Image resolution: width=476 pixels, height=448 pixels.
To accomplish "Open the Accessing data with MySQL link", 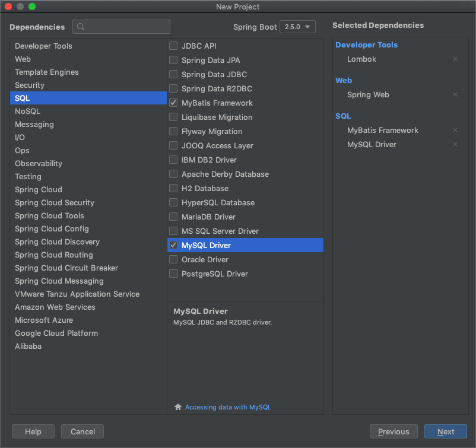I will 228,407.
